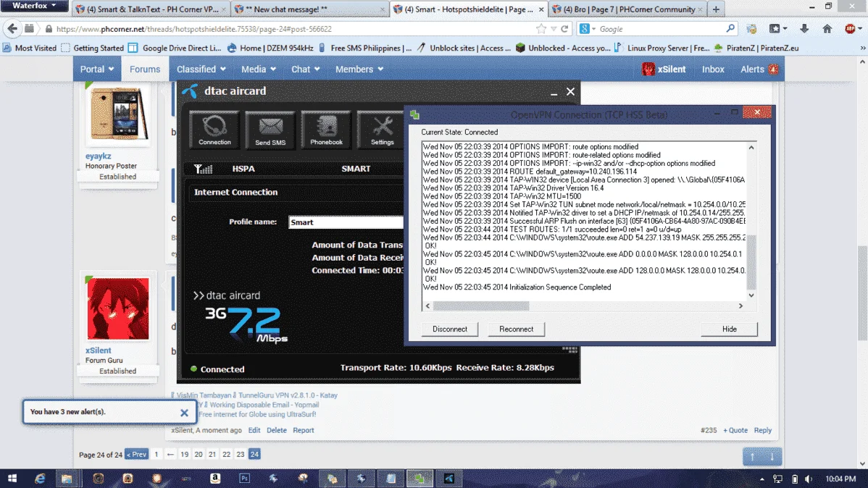Expand the Members dropdown menu
Image resolution: width=868 pixels, height=488 pixels.
click(x=359, y=70)
